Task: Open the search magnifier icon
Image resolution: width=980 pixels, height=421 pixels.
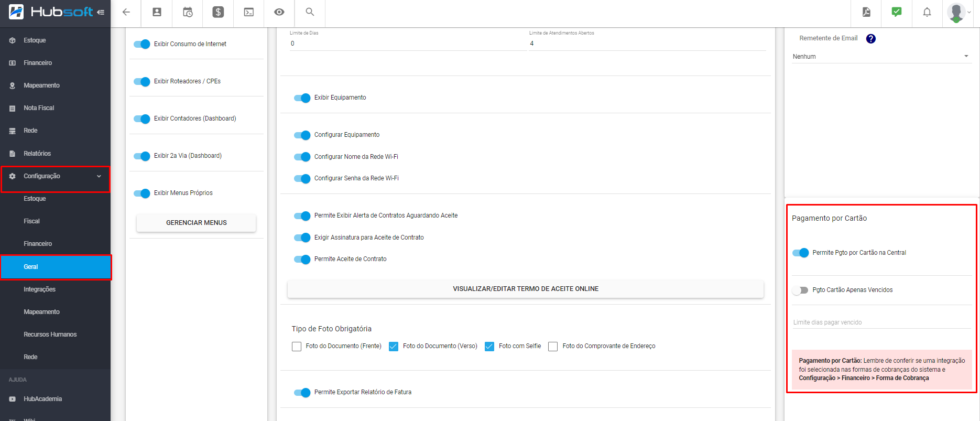Action: click(310, 12)
